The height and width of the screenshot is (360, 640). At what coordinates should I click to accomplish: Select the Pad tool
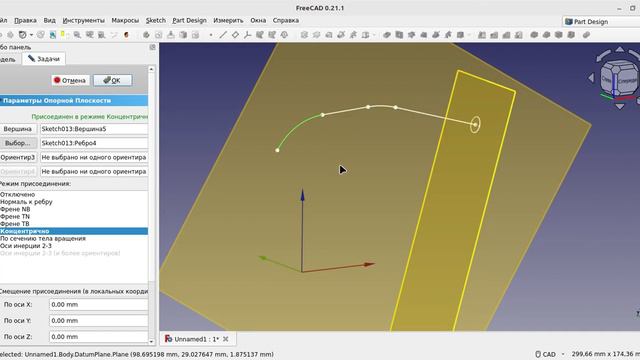coord(304,35)
